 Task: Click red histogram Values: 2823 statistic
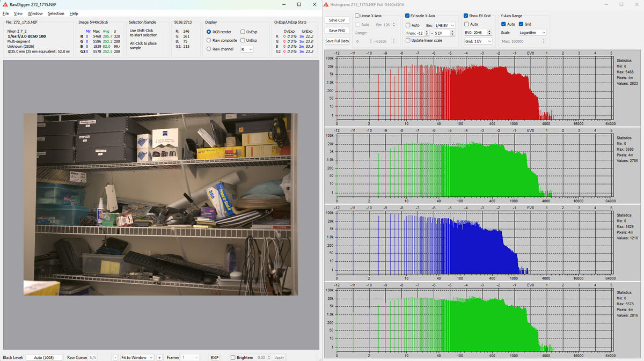[x=627, y=83]
